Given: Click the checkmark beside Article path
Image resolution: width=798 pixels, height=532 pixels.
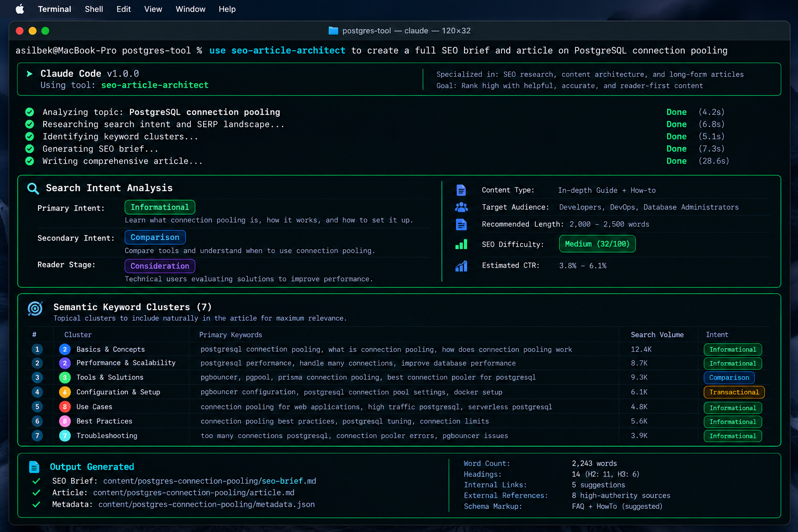Looking at the screenshot, I should tap(36, 493).
